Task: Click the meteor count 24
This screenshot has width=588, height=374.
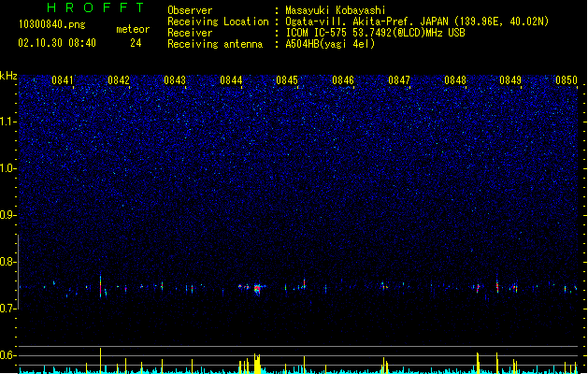Action: coord(136,43)
